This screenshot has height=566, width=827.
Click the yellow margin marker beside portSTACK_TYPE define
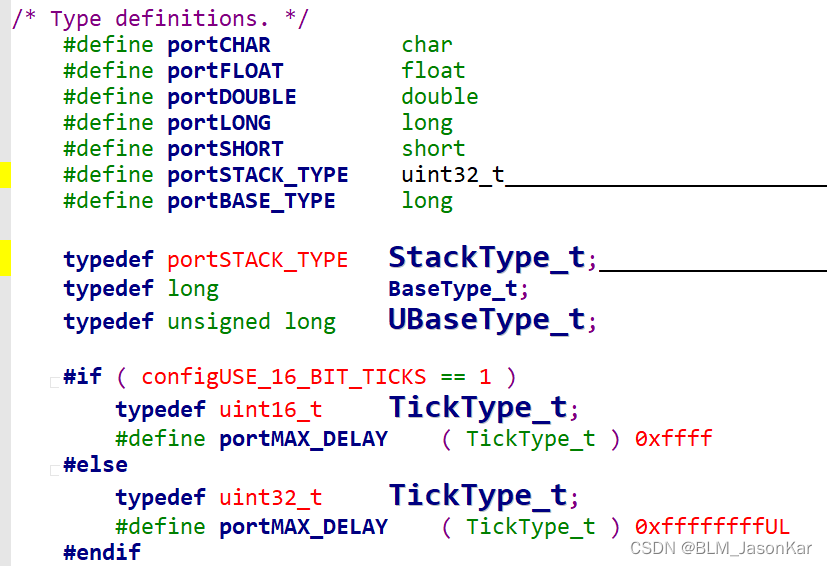coord(5,175)
